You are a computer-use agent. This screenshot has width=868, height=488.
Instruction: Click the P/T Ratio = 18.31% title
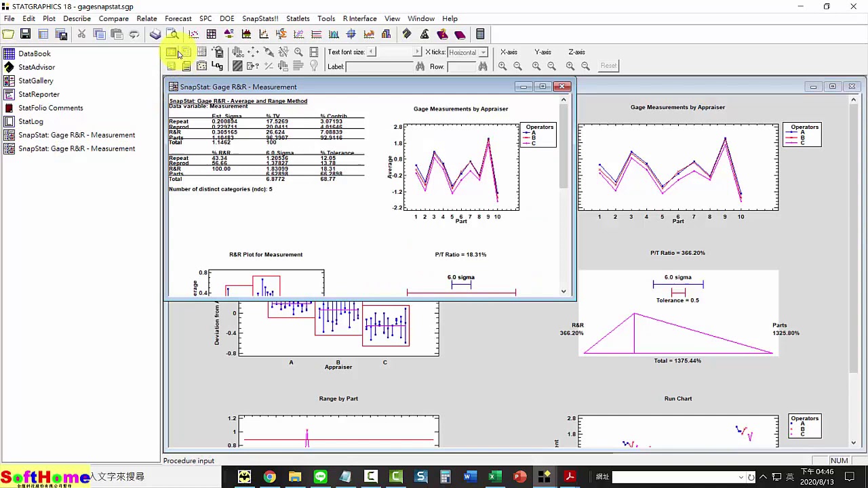[x=460, y=254]
